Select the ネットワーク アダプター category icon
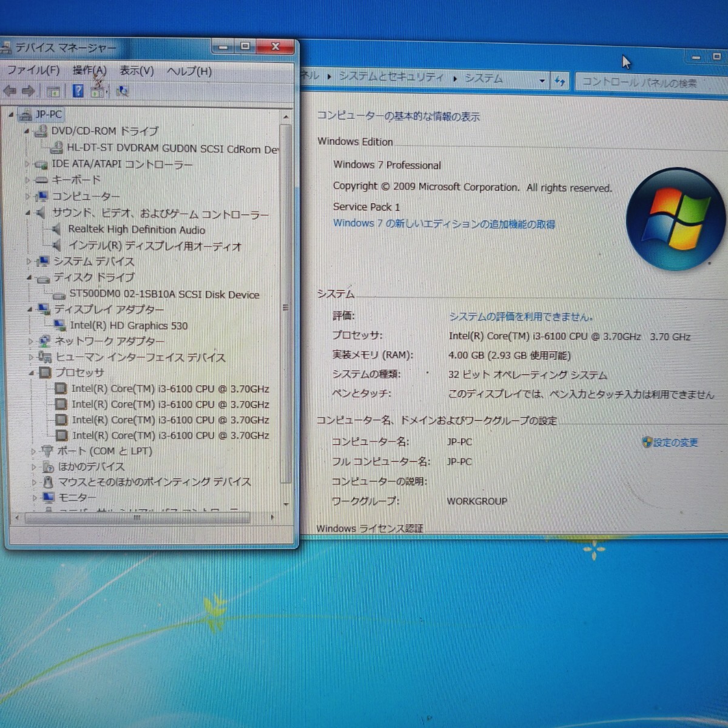Image resolution: width=728 pixels, height=728 pixels. tap(44, 342)
